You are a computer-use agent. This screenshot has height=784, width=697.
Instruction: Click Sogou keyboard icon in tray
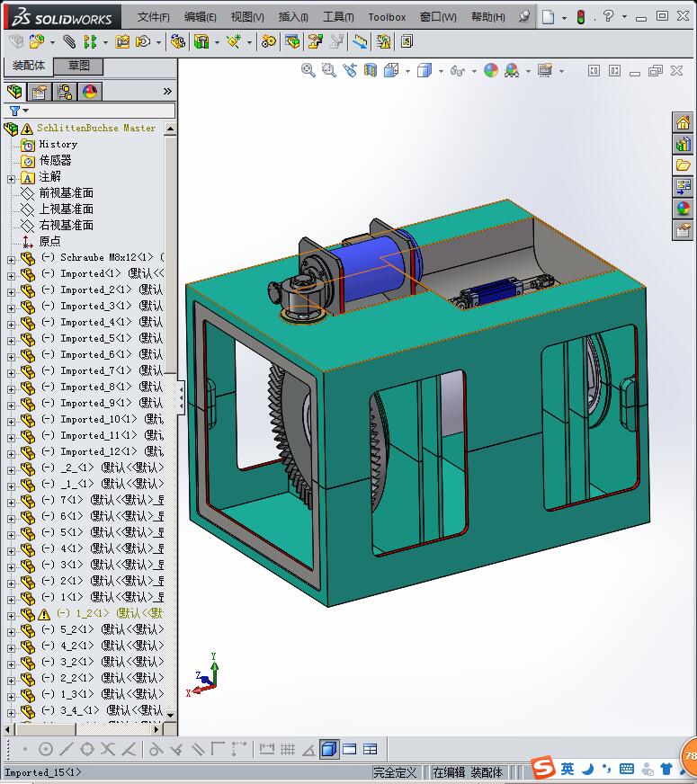coord(627,769)
